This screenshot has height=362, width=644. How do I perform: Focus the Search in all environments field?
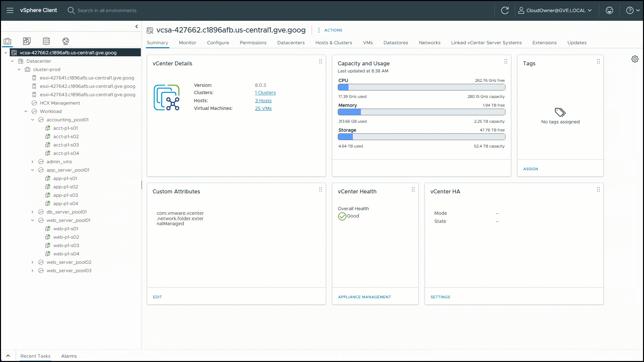107,10
